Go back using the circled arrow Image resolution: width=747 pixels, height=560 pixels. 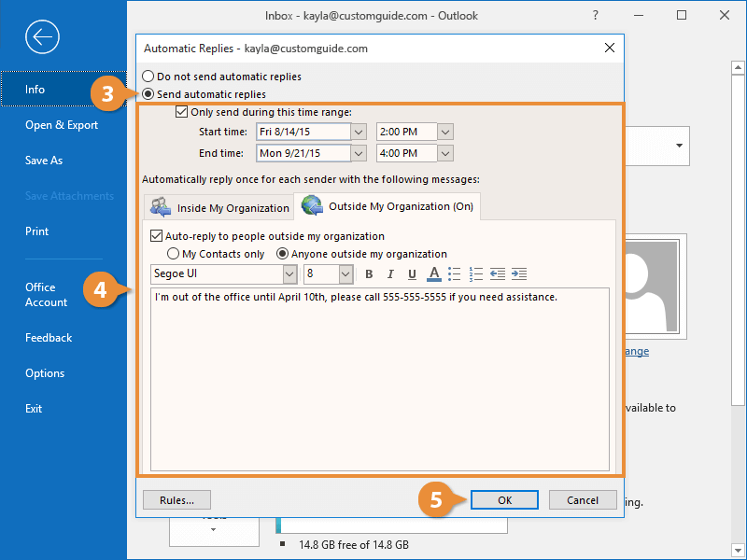pyautogui.click(x=43, y=37)
